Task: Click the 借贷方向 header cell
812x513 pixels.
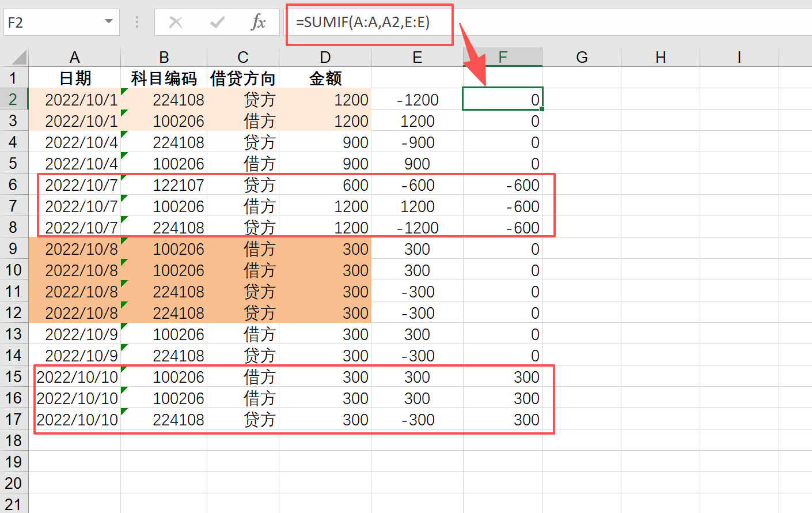Action: pos(242,78)
